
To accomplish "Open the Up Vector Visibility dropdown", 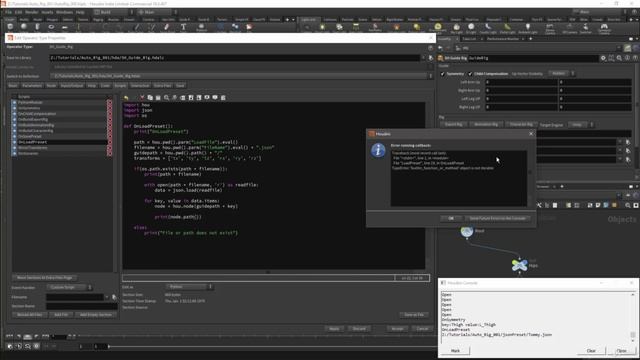I will [x=561, y=73].
